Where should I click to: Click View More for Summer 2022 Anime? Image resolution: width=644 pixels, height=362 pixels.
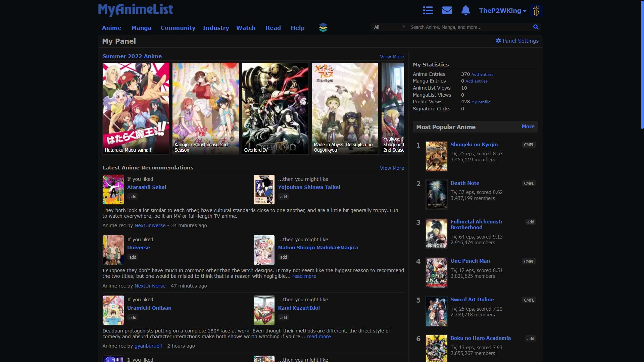tap(392, 57)
